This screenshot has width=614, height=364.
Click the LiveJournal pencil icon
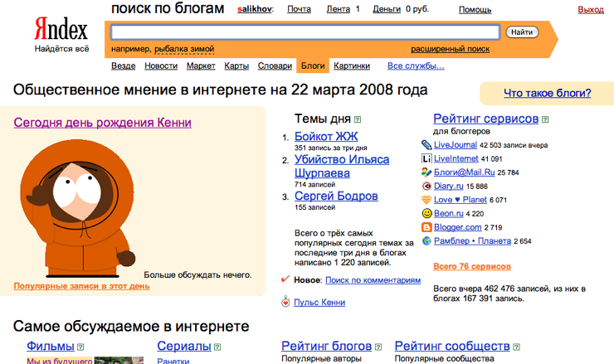tap(426, 145)
